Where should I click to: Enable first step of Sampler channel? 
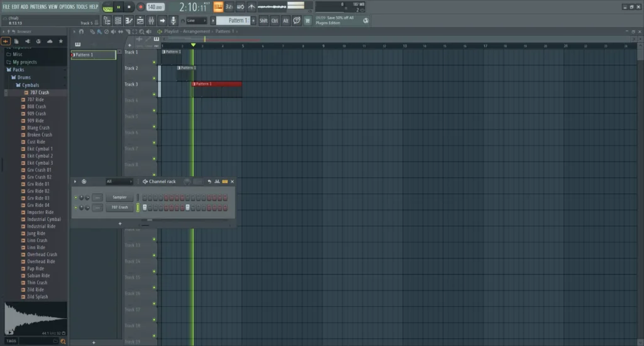click(145, 198)
